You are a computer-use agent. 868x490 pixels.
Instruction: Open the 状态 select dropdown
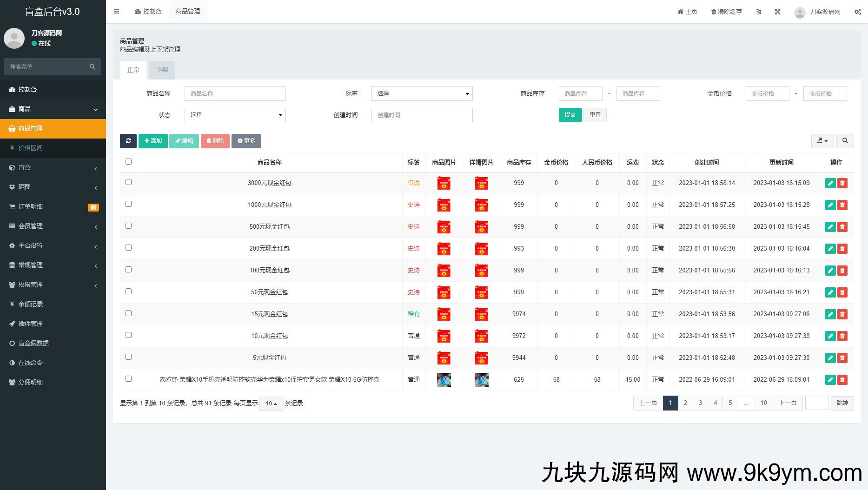(235, 115)
